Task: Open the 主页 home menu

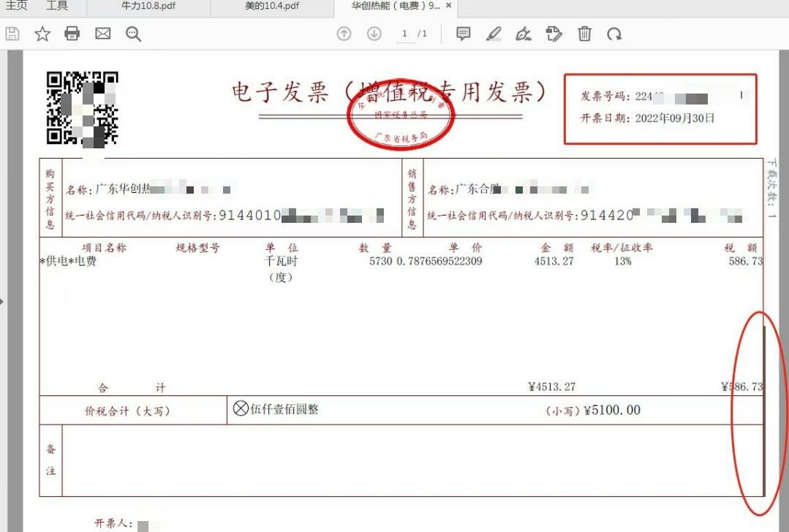Action: tap(16, 7)
